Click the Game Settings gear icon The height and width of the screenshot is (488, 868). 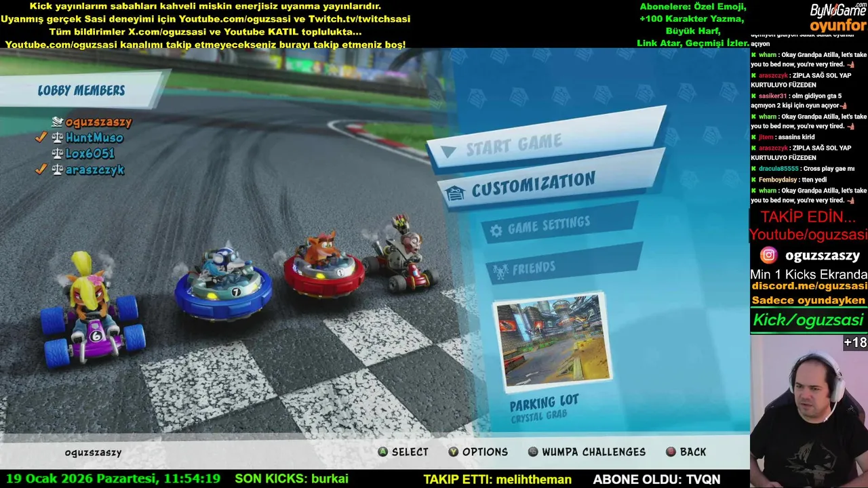pyautogui.click(x=496, y=231)
